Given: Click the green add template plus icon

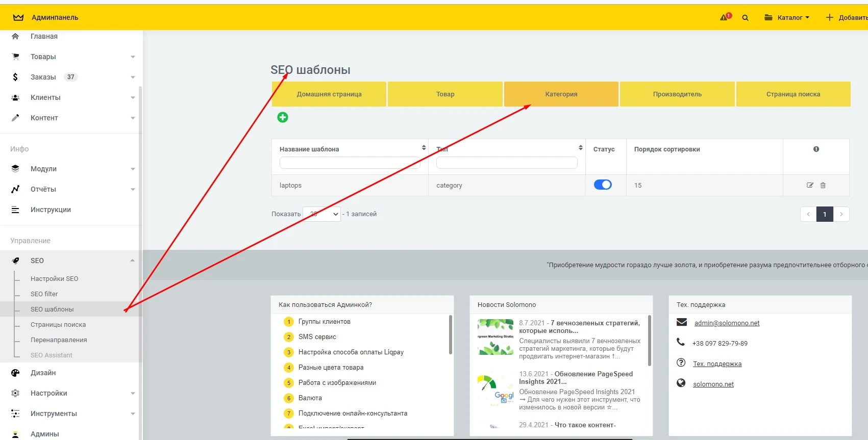Looking at the screenshot, I should (x=282, y=117).
